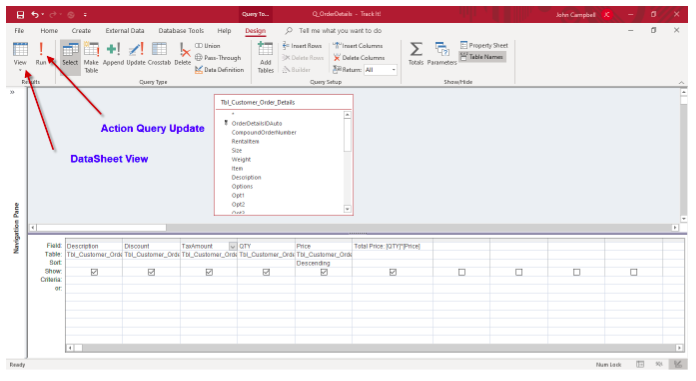The image size is (696, 381).
Task: Choose the Update query type
Action: 136,54
